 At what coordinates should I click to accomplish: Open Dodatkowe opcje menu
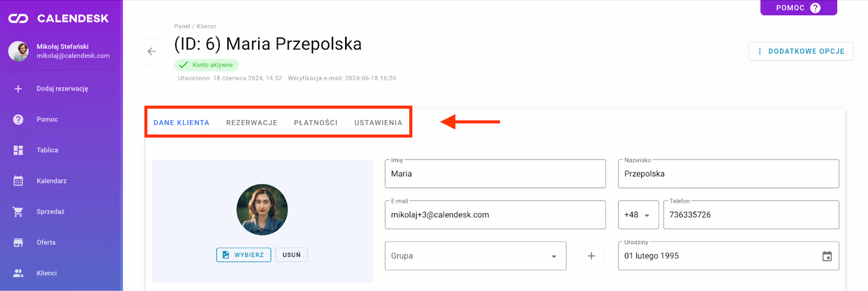pos(801,52)
